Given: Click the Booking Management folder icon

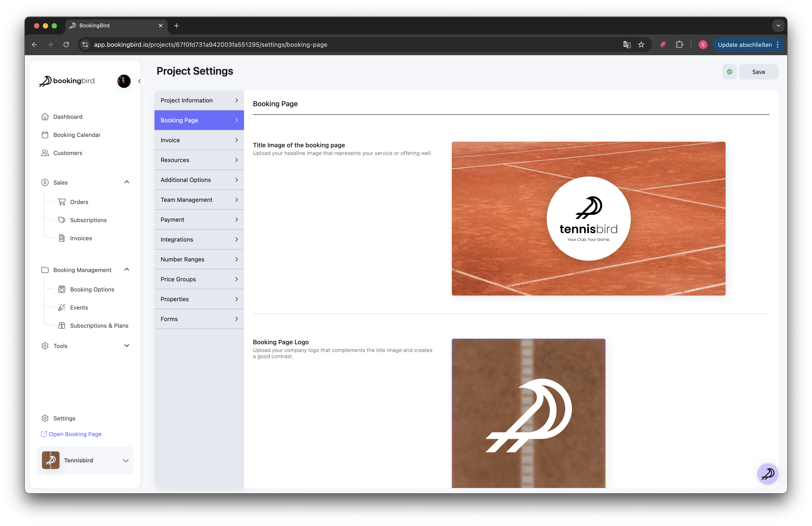Looking at the screenshot, I should [45, 270].
